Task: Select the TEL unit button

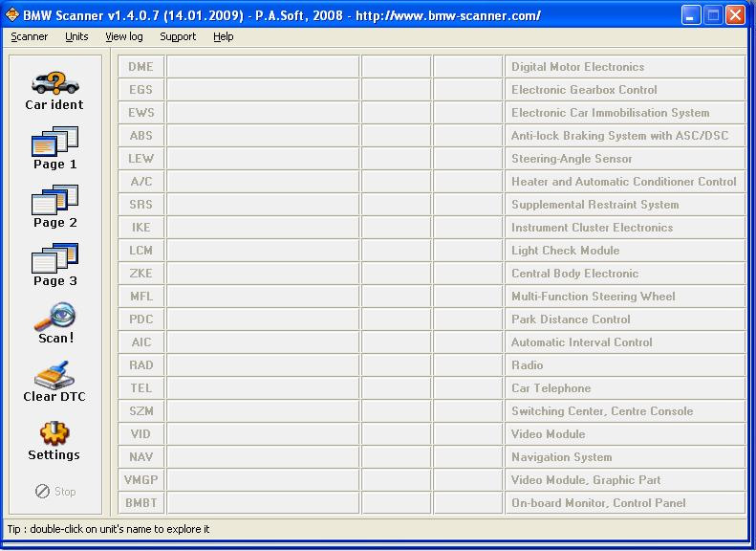Action: click(x=140, y=388)
